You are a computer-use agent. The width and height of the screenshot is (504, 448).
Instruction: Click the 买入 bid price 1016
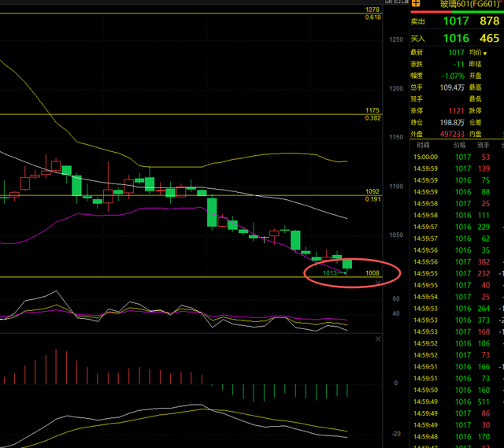456,39
